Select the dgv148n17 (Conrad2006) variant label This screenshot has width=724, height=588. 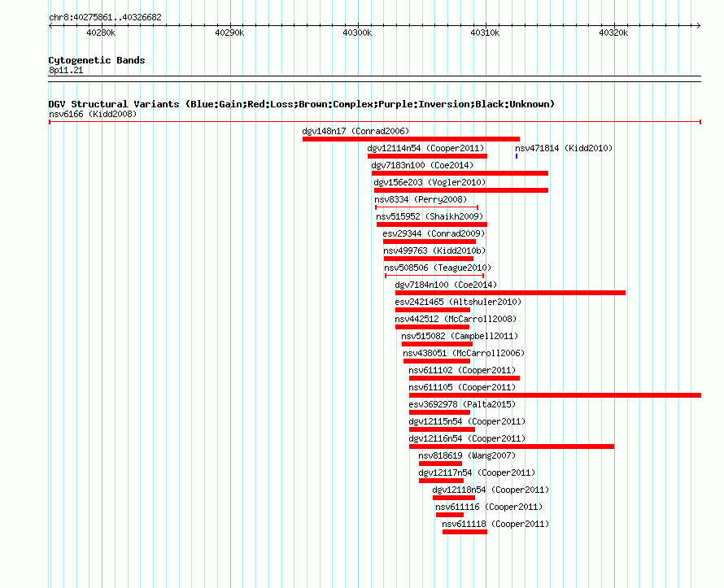click(x=355, y=131)
